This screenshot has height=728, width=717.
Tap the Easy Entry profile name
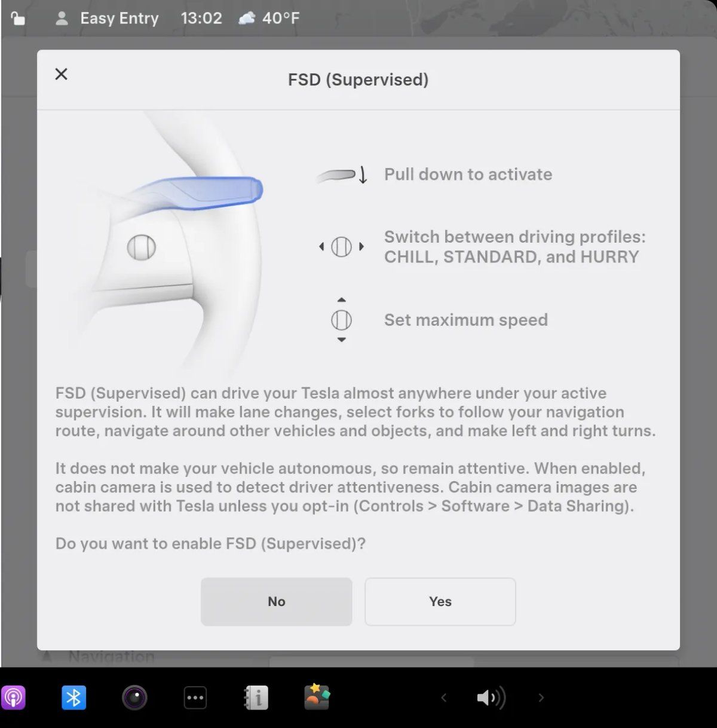click(119, 19)
